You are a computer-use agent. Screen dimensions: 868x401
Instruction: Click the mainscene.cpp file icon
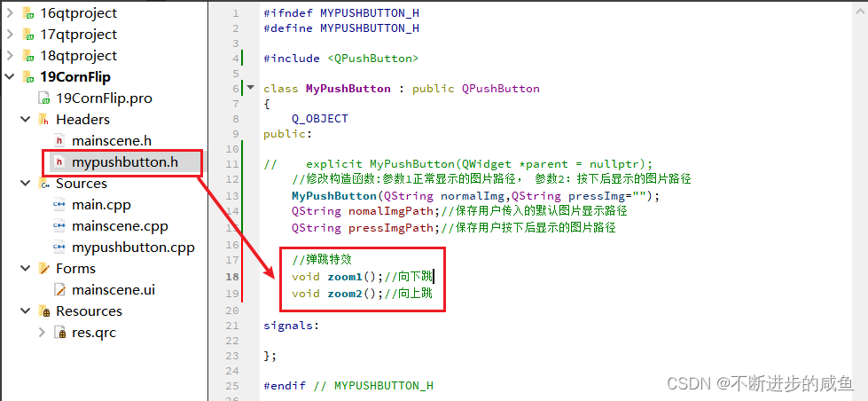pos(59,226)
